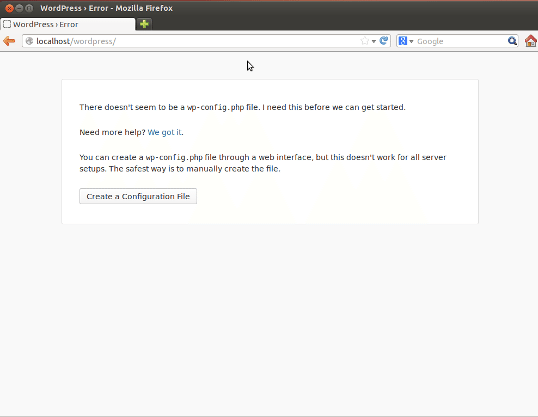This screenshot has width=538, height=417.
Task: Close the Firefox window
Action: [9, 8]
